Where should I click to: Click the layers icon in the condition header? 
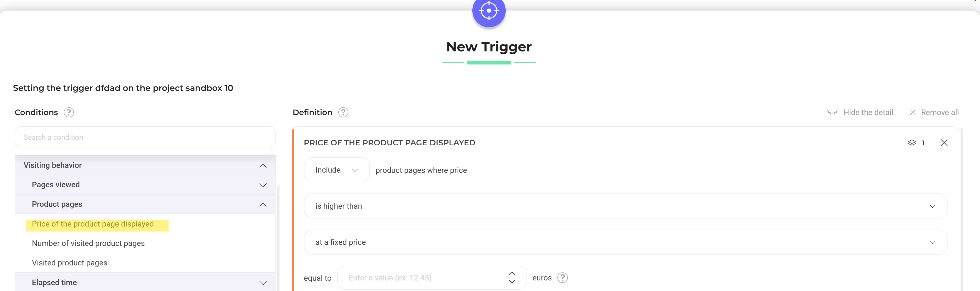(x=911, y=143)
